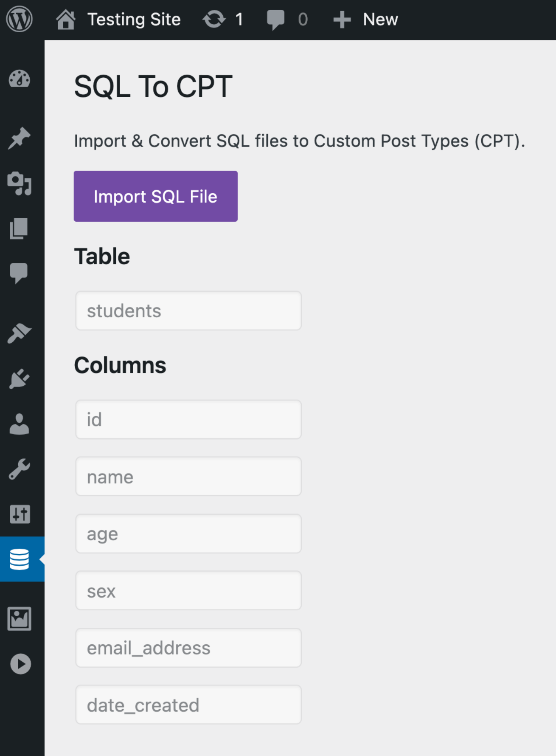Check the pending updates indicator
The image size is (556, 756).
[x=223, y=20]
